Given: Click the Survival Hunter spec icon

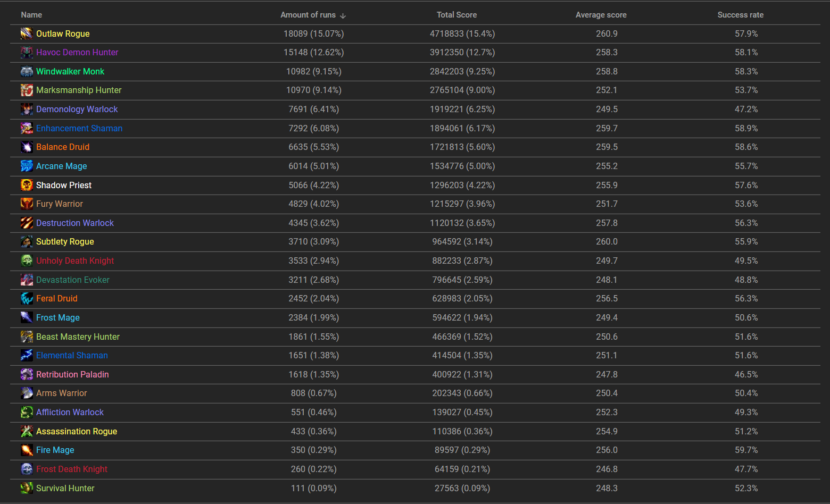Looking at the screenshot, I should pyautogui.click(x=27, y=488).
